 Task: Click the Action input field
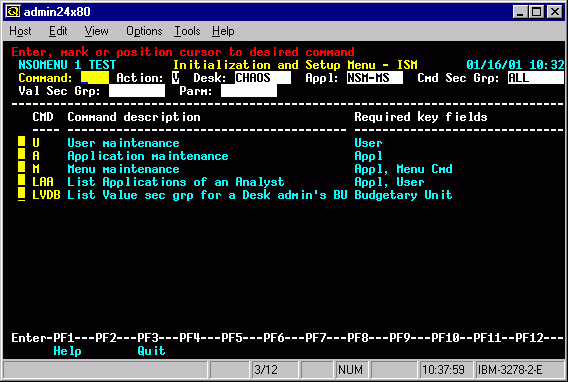coord(176,78)
